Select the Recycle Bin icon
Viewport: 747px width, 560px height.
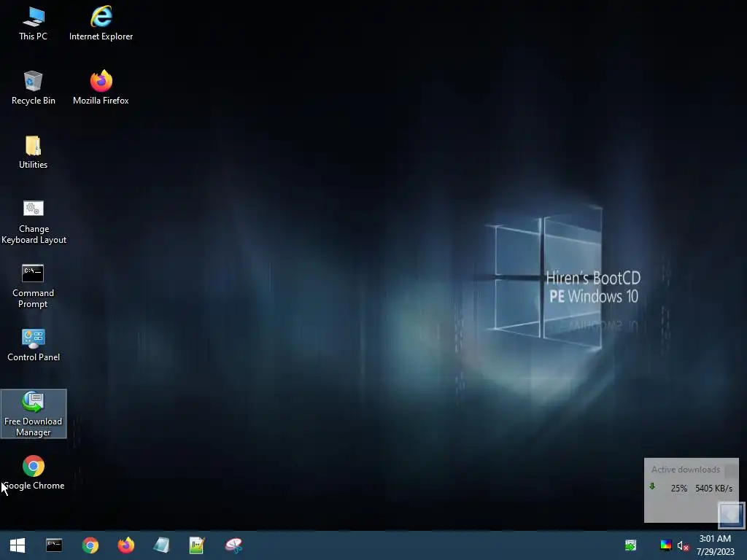[x=34, y=87]
